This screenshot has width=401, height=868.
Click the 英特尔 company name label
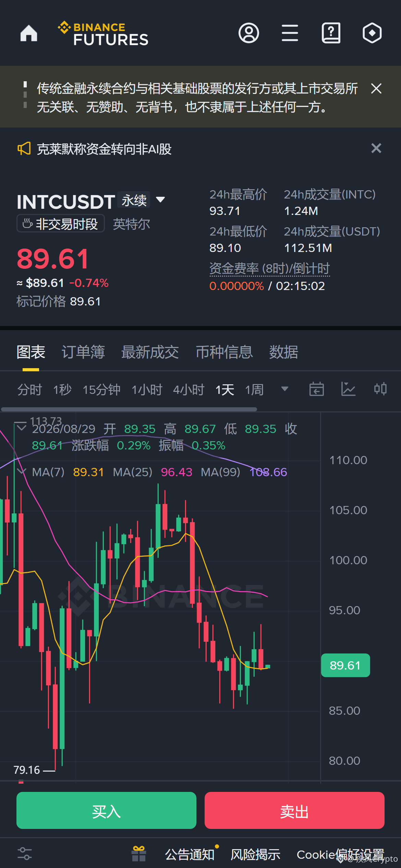(x=132, y=224)
